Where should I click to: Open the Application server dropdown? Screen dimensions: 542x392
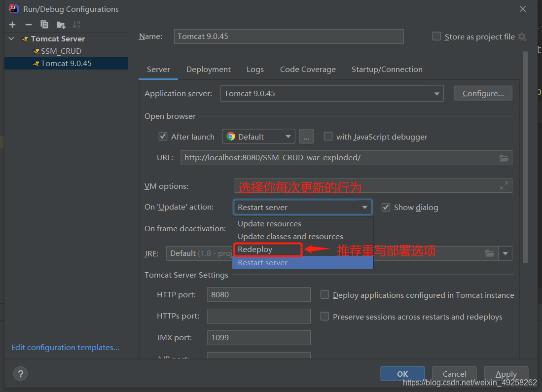point(332,93)
